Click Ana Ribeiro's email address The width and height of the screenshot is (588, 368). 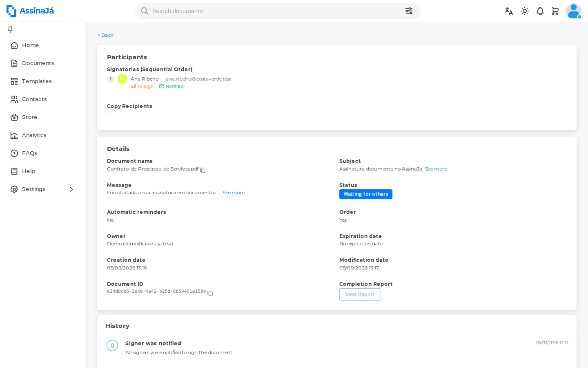[x=198, y=79]
